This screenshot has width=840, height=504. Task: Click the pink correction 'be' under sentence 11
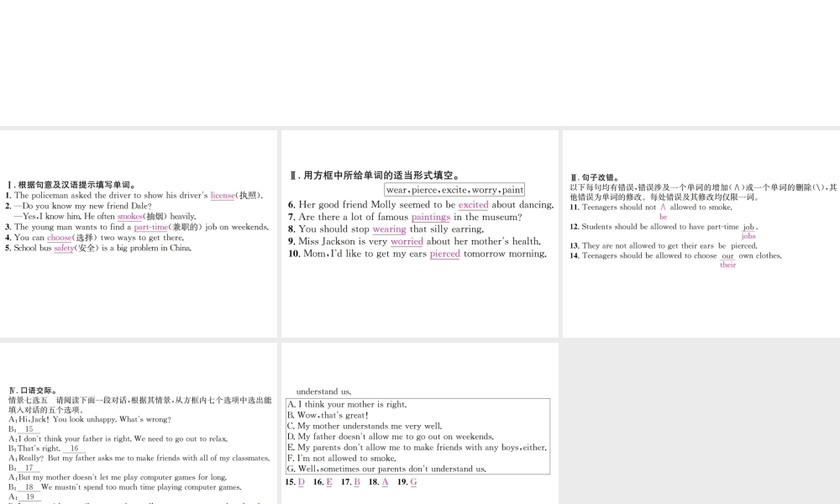[x=664, y=217]
